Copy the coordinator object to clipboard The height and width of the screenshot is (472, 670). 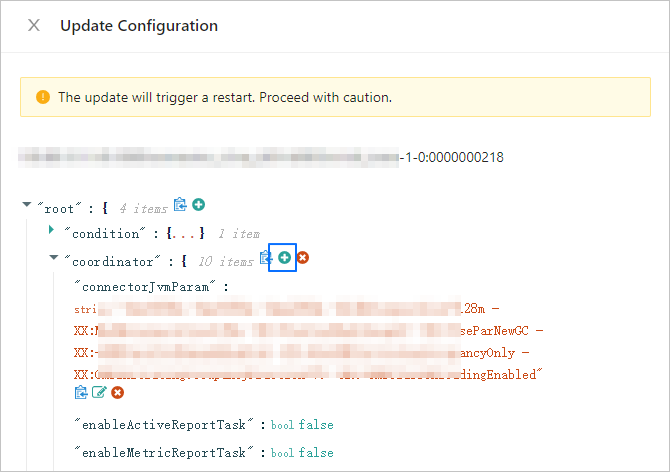tap(266, 258)
